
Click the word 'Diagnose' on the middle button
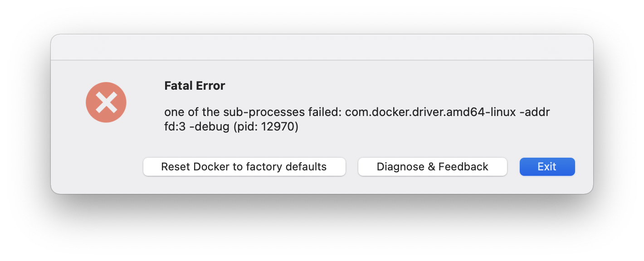click(400, 167)
